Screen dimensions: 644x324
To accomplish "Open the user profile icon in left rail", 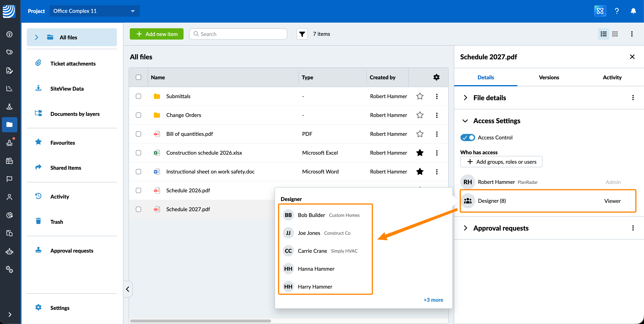I will [x=9, y=197].
